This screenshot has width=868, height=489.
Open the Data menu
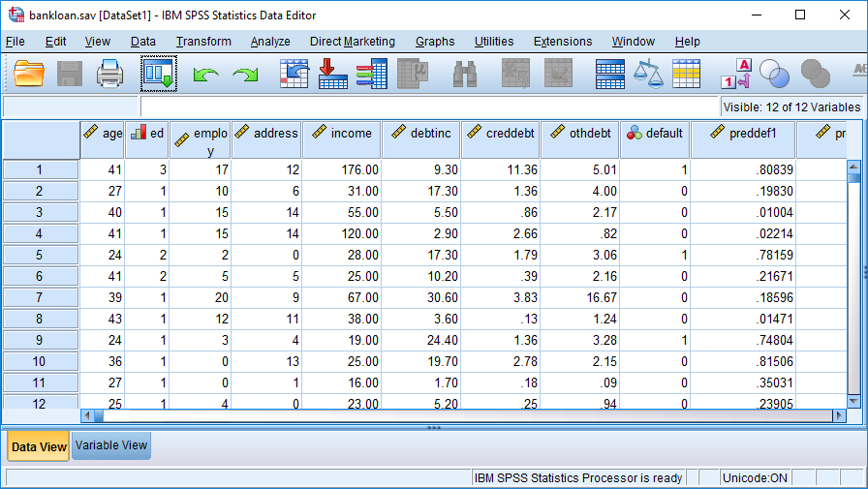pos(142,42)
